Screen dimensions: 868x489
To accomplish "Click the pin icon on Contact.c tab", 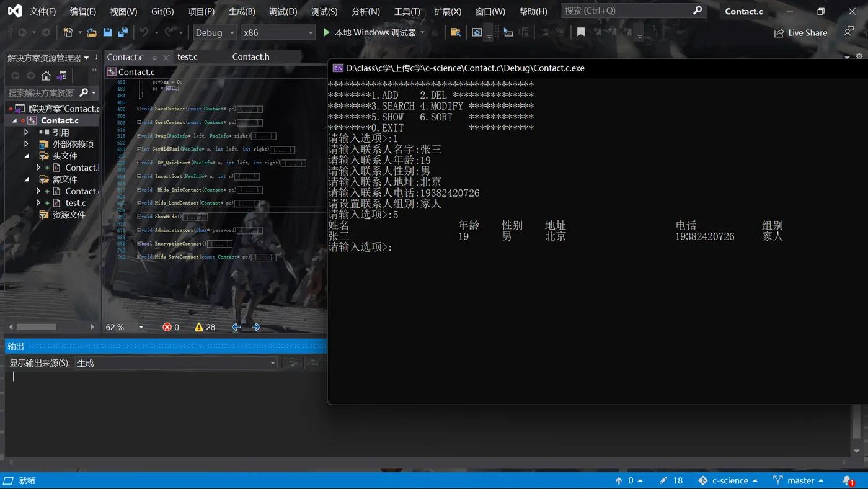I will [154, 57].
